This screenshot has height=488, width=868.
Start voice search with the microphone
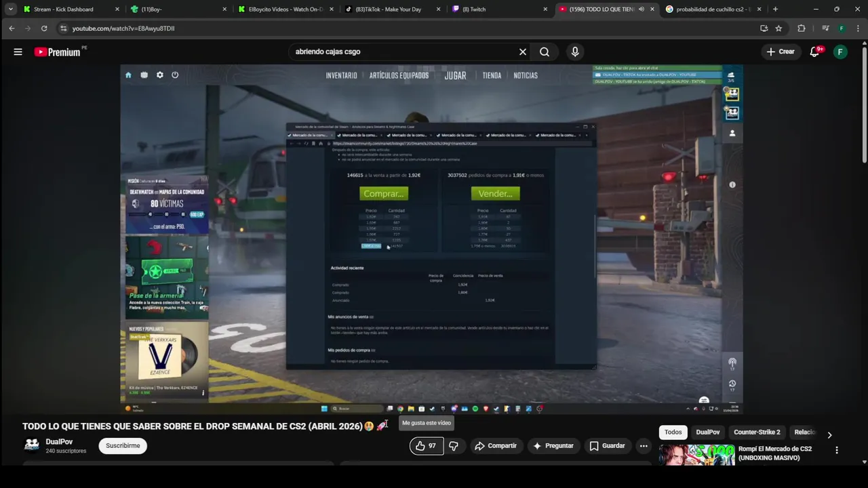[575, 52]
